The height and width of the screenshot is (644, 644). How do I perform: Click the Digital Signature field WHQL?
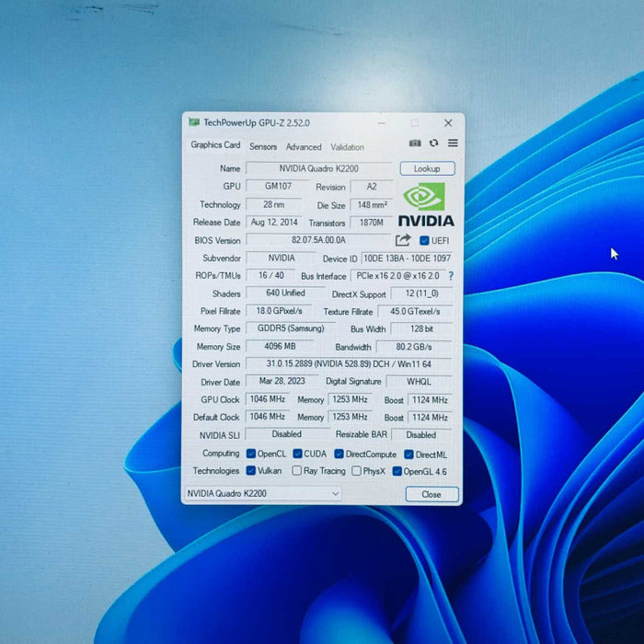point(419,382)
